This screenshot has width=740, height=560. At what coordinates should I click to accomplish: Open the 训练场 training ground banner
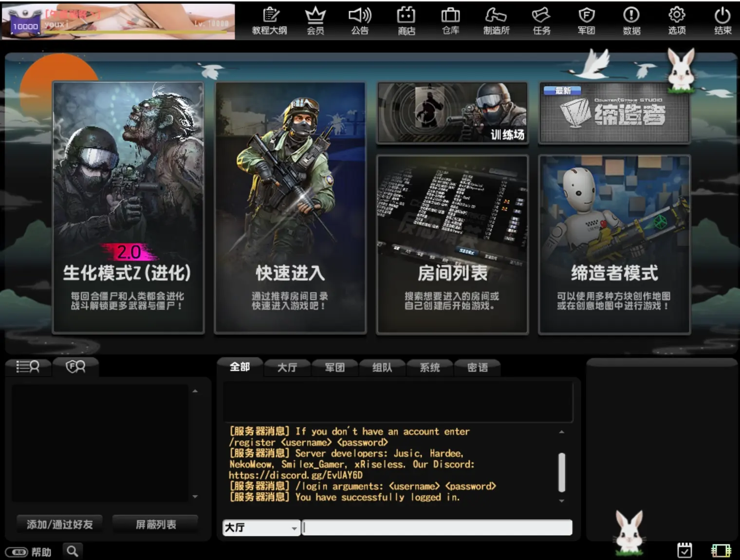452,112
